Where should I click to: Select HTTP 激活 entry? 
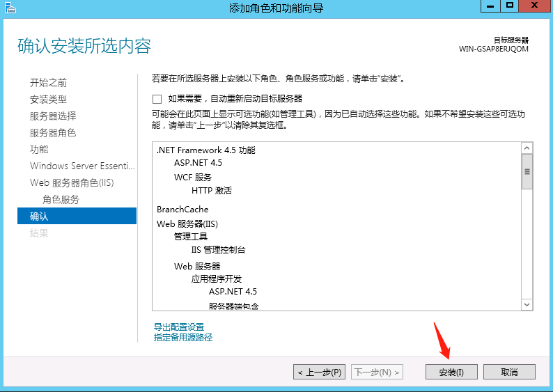212,191
